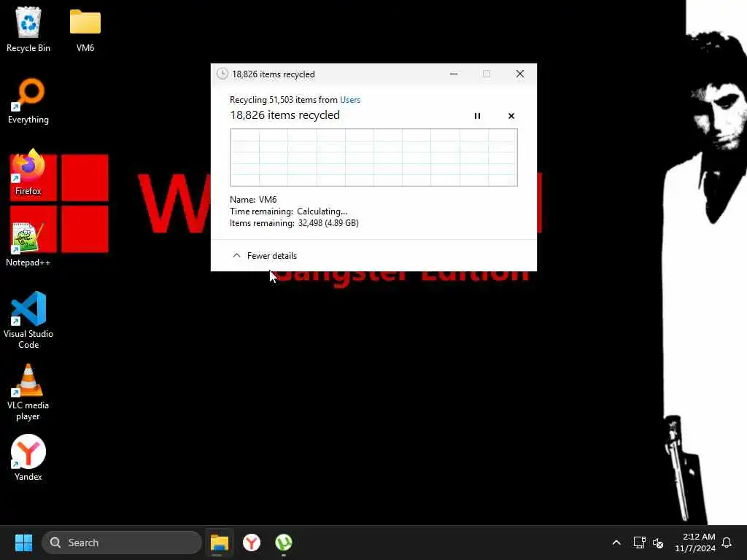Click the recycling progress graph
The height and width of the screenshot is (560, 747).
pyautogui.click(x=373, y=157)
